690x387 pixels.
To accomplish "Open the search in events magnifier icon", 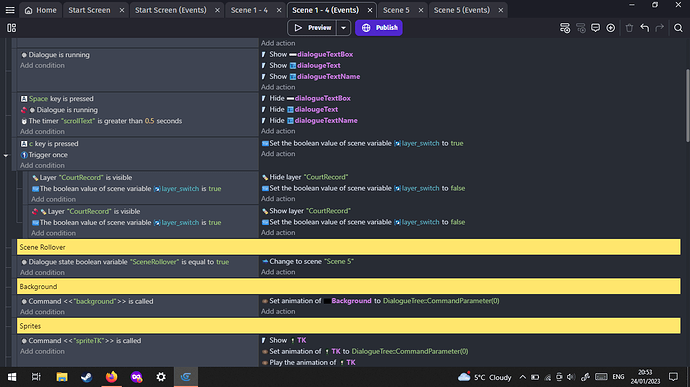I will (678, 28).
